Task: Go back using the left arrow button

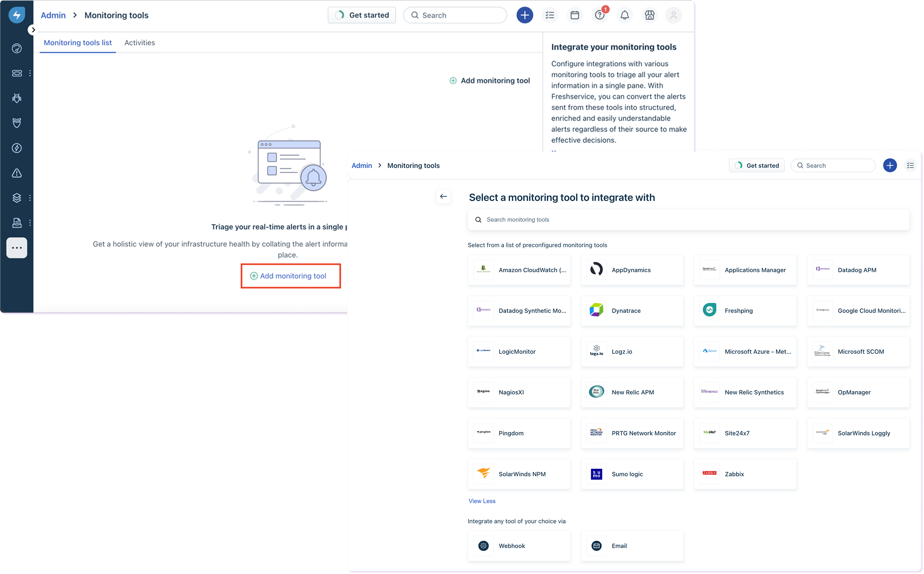Action: coord(443,197)
